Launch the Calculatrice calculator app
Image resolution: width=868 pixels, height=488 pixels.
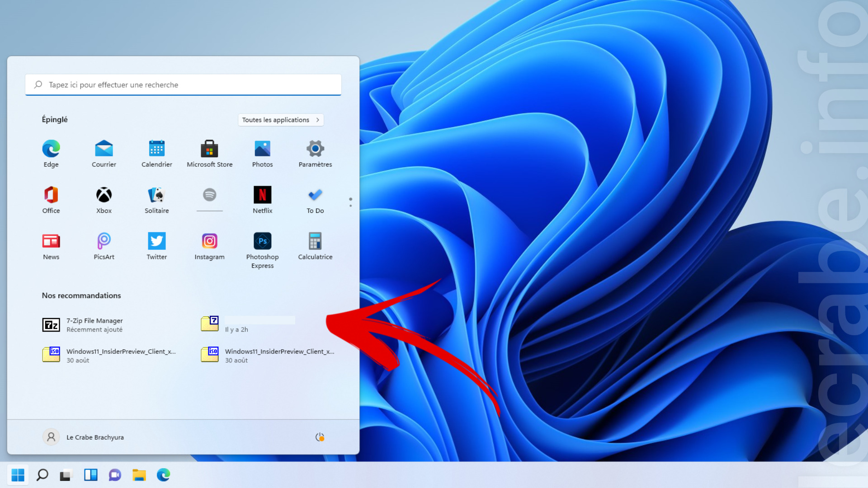[316, 246]
